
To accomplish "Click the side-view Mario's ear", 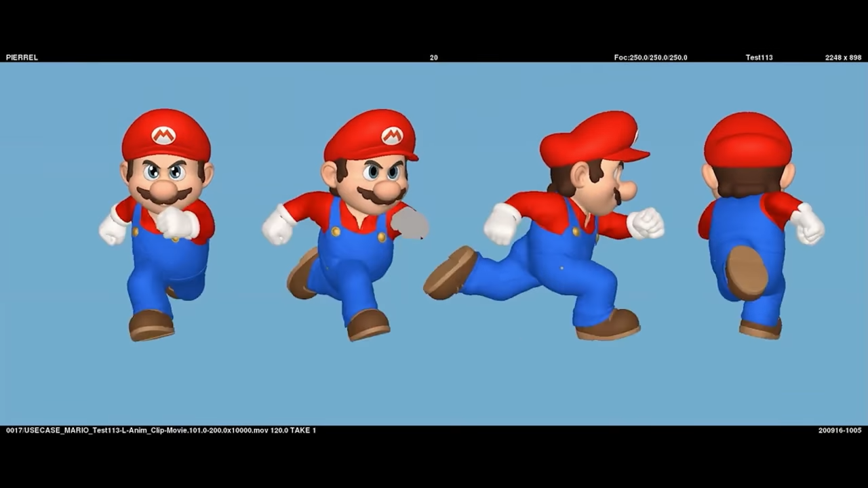I will click(x=579, y=176).
